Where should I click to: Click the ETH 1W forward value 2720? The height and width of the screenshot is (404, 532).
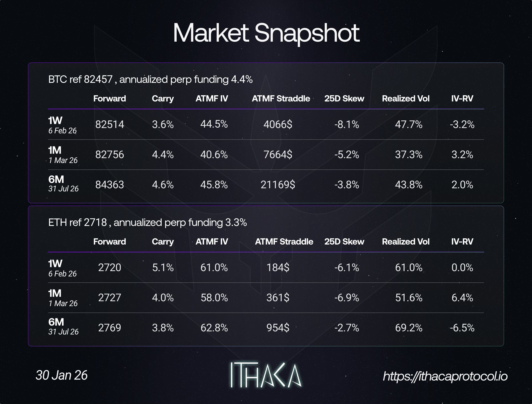point(110,268)
